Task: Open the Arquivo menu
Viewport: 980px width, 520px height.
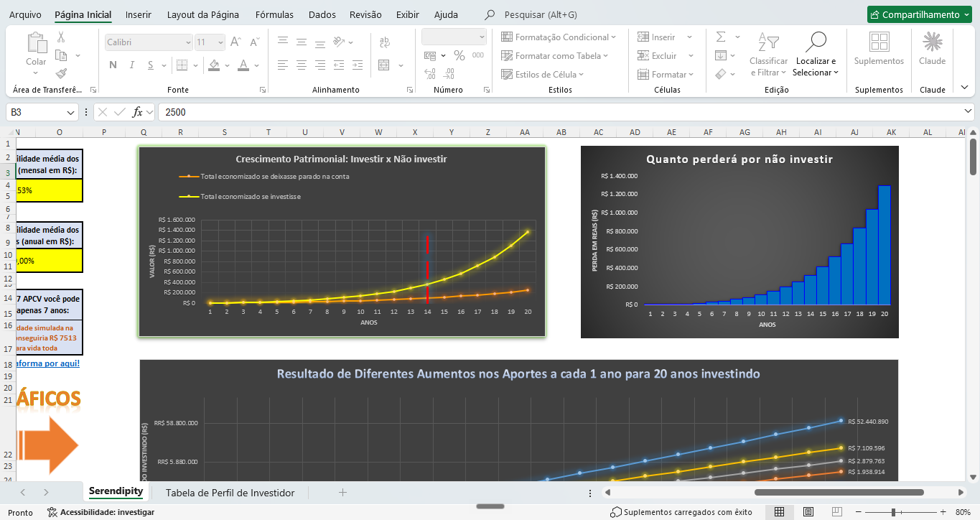Action: coord(25,14)
